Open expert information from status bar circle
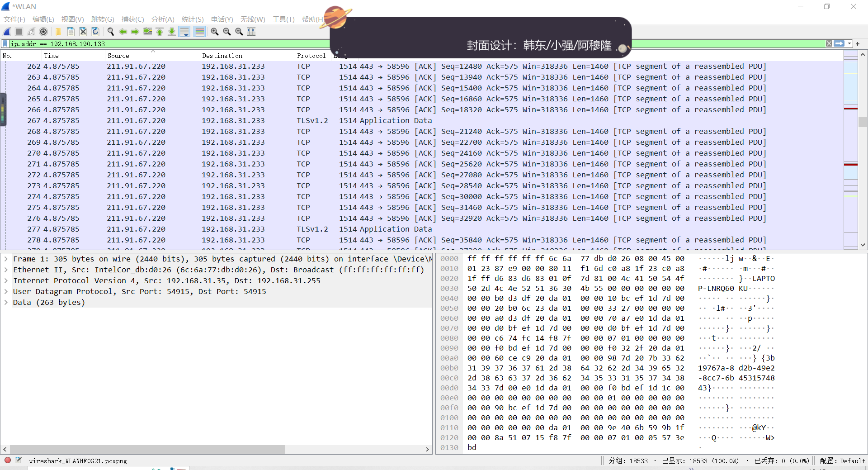 coord(8,461)
